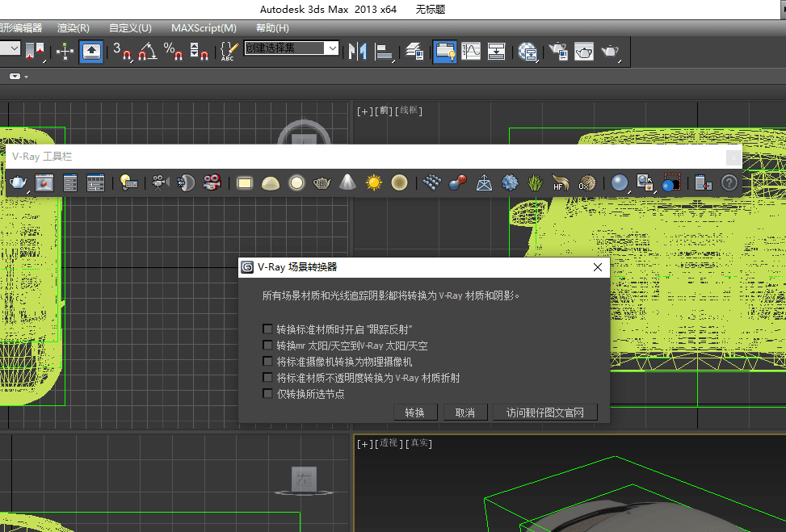Image resolution: width=786 pixels, height=532 pixels.
Task: Open the Material Editor checkered sphere icon
Action: point(528,51)
